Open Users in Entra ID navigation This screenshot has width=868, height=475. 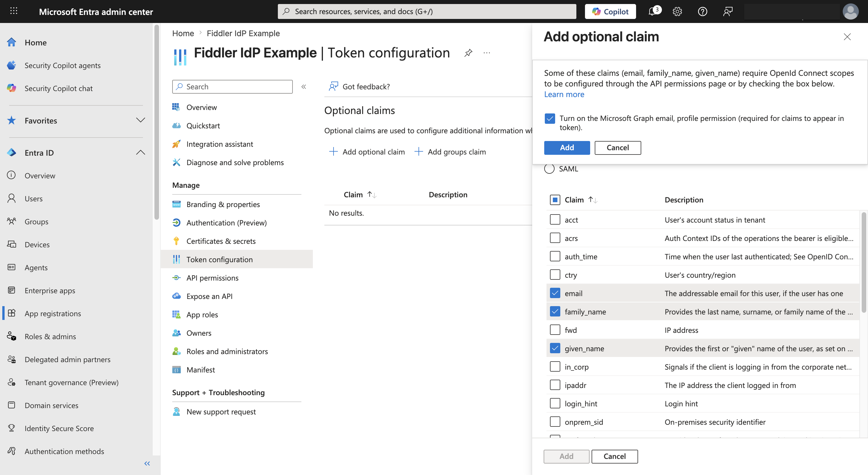click(33, 198)
